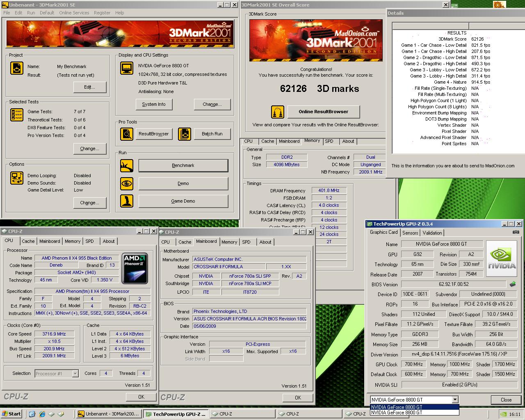Image resolution: width=525 pixels, height=420 pixels.
Task: Click the GPU-Z BIOS save icon
Action: pyautogui.click(x=513, y=284)
